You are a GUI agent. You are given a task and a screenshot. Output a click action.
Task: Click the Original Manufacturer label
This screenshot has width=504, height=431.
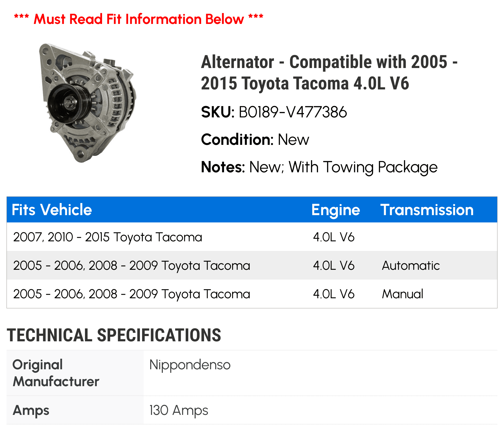pyautogui.click(x=56, y=373)
